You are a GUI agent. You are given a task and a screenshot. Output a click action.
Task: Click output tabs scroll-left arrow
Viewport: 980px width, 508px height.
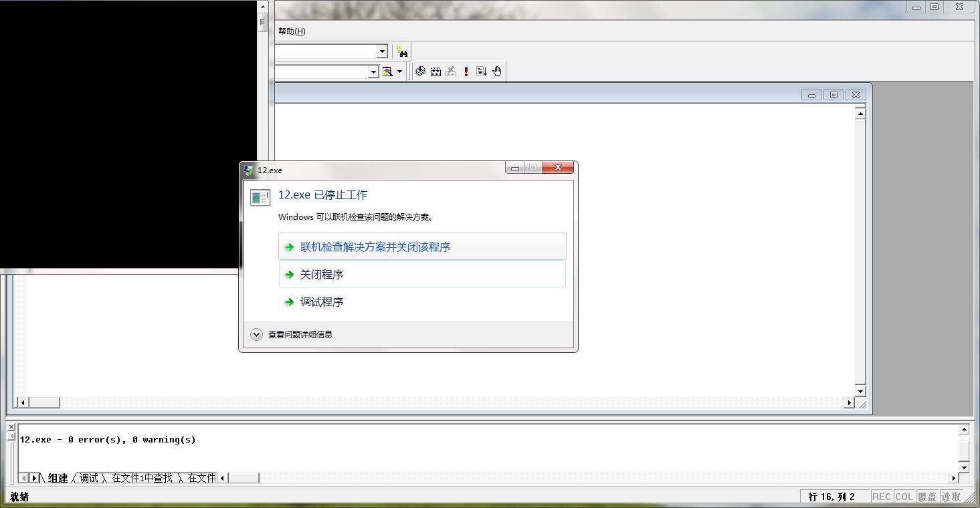point(24,478)
